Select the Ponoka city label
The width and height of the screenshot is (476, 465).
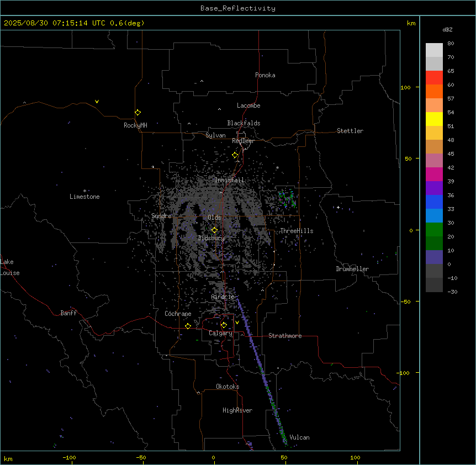point(265,75)
